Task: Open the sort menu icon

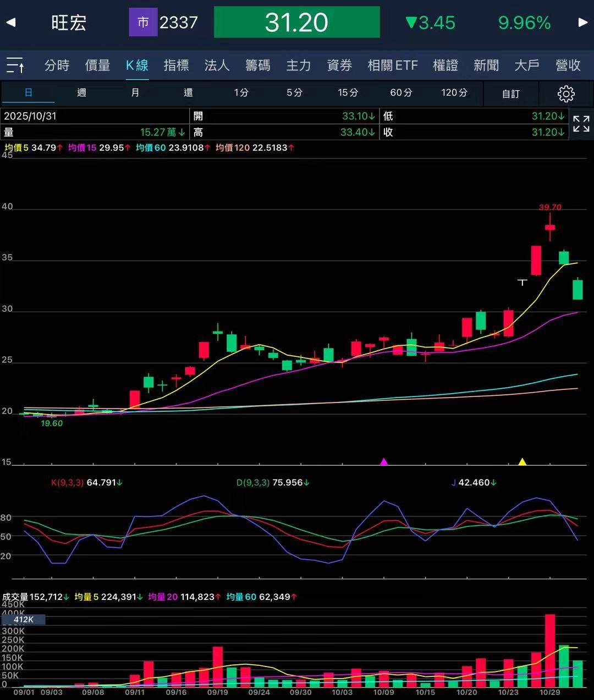Action: click(15, 65)
